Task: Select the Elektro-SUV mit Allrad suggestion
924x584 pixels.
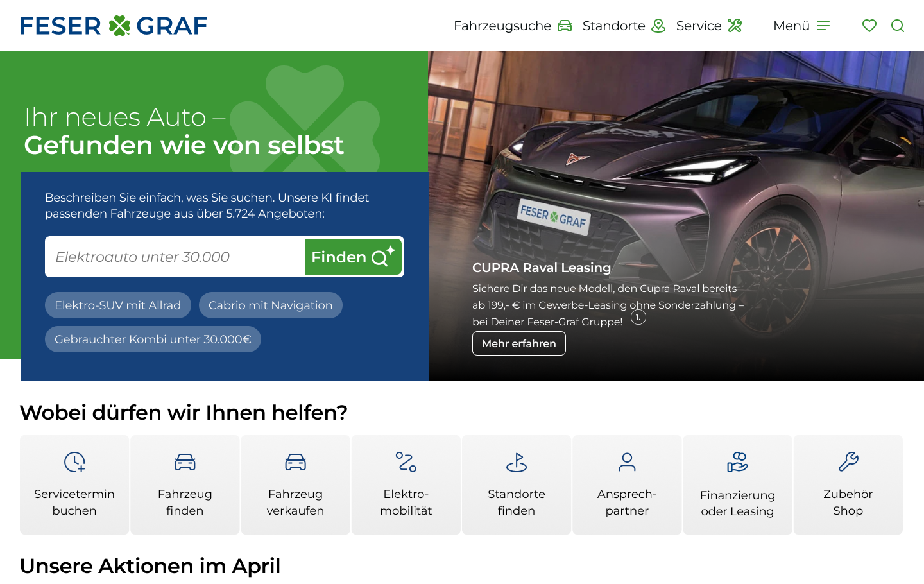Action: [x=118, y=305]
